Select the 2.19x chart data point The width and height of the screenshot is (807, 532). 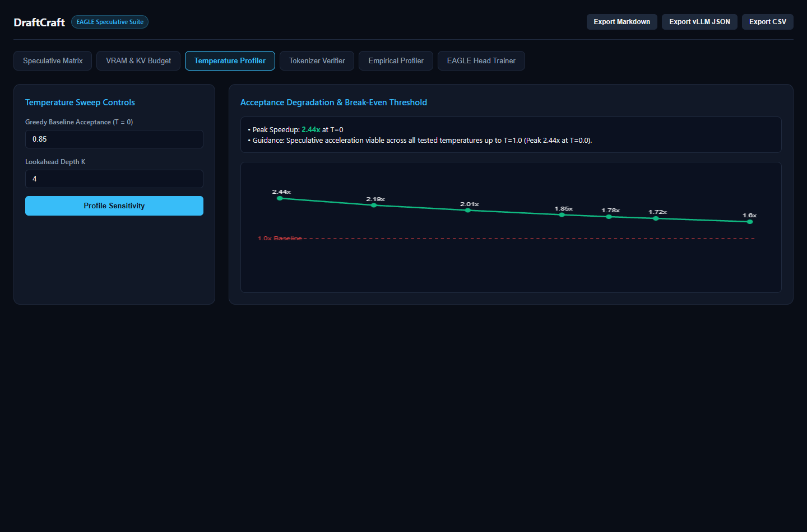coord(374,206)
